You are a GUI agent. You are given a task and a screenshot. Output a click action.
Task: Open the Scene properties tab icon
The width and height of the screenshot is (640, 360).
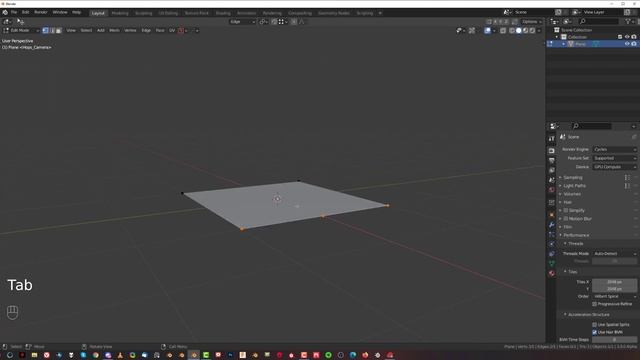551,180
